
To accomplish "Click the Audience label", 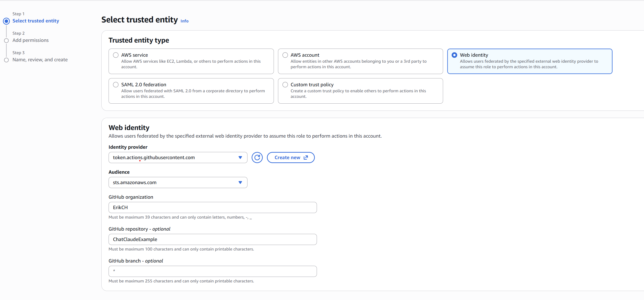I will click(x=119, y=172).
